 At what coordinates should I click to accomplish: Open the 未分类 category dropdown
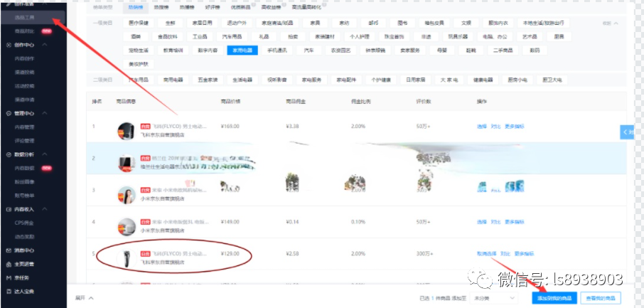pyautogui.click(x=495, y=298)
